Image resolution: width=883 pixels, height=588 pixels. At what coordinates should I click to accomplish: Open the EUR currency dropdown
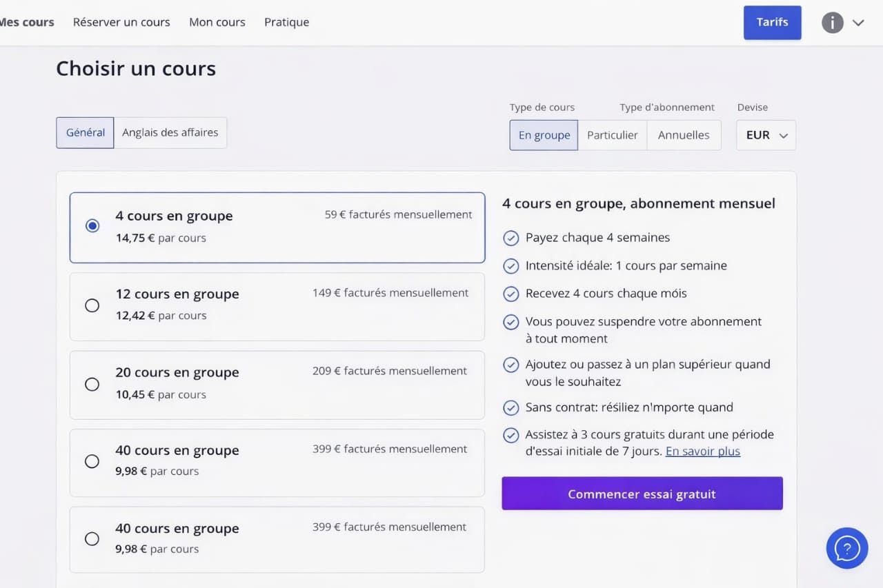(766, 135)
